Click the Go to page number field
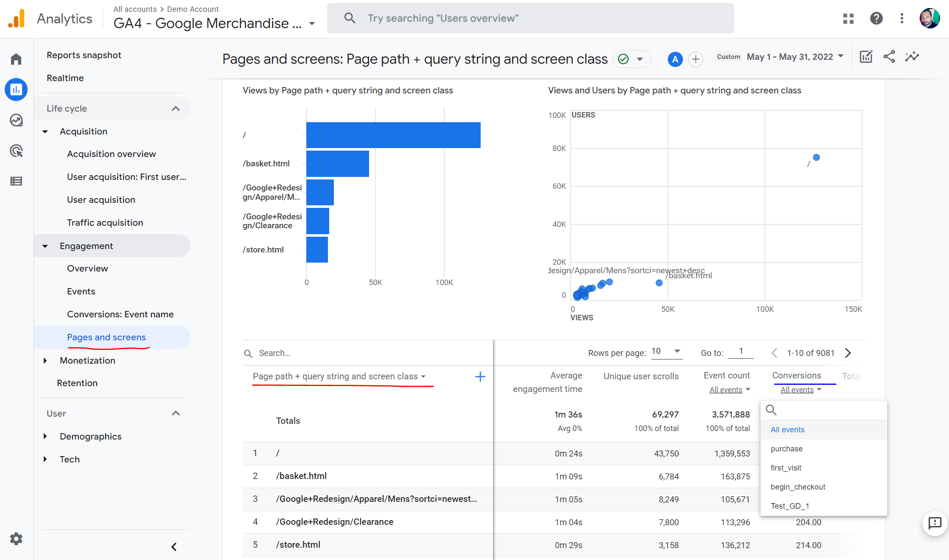 [741, 352]
